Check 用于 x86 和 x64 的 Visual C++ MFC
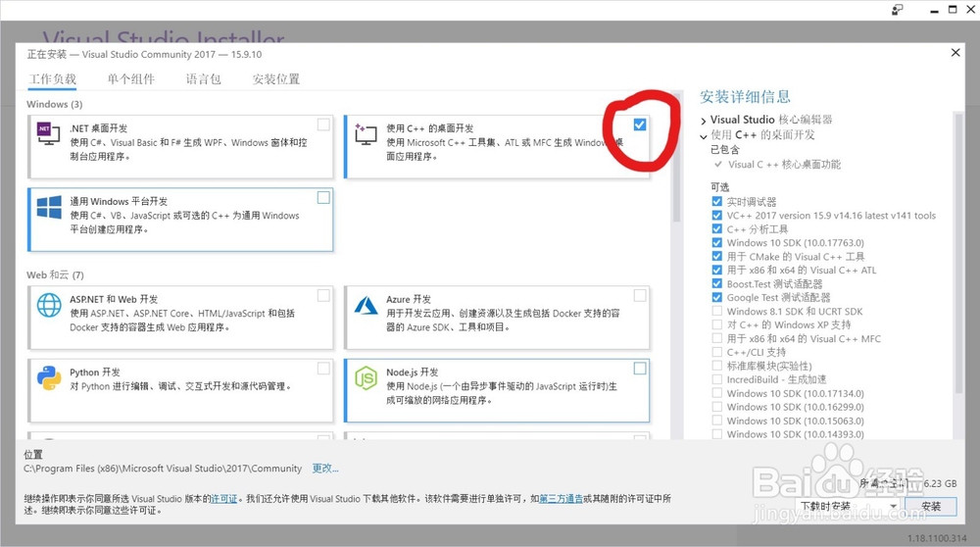Viewport: 980px width, 547px height. (x=717, y=338)
